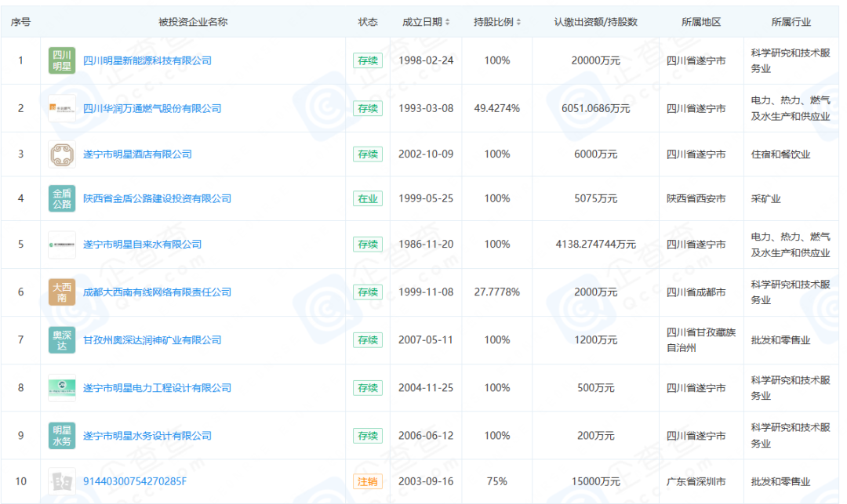Open 陕西省金盾公路建设投资有限公司 link
The height and width of the screenshot is (504, 847).
tap(157, 198)
